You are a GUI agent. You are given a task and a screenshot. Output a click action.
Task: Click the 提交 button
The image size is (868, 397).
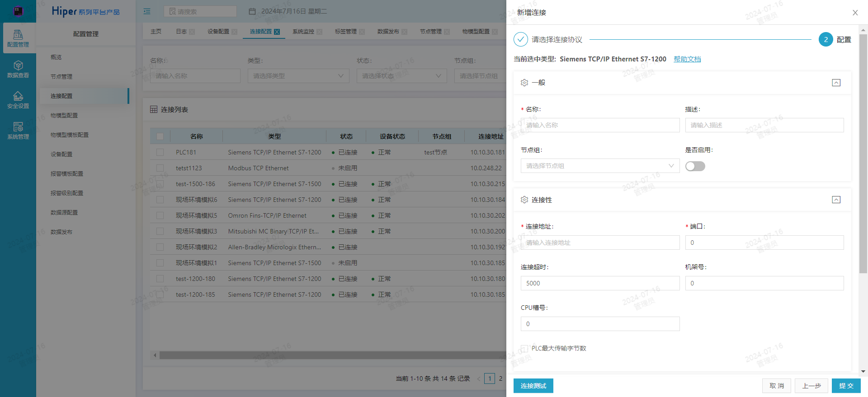[846, 386]
